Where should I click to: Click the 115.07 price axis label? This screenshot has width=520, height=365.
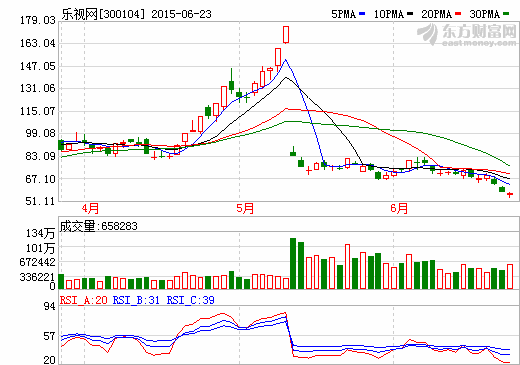tap(38, 111)
